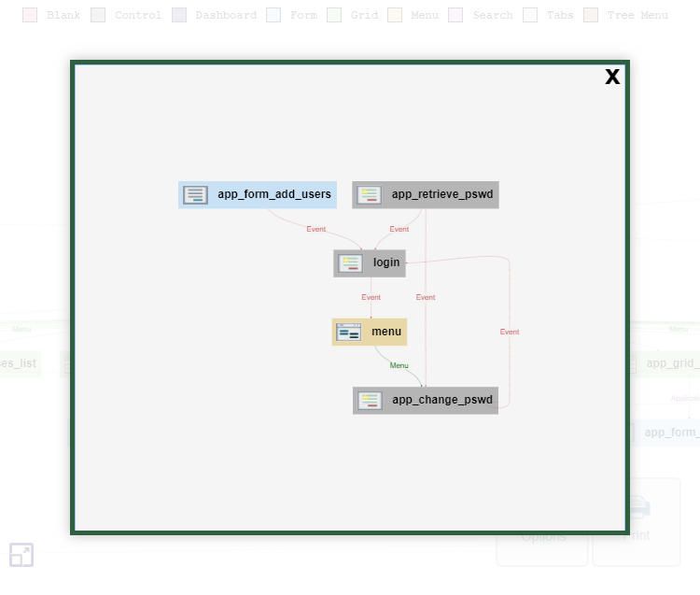The width and height of the screenshot is (700, 595).
Task: Click the Event label between login and menu
Action: coord(371,298)
